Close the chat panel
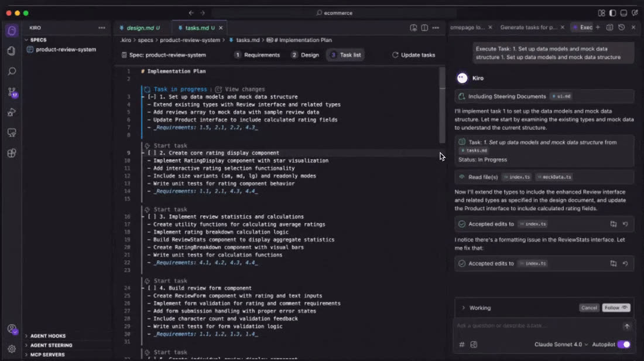The width and height of the screenshot is (644, 361). tap(633, 28)
